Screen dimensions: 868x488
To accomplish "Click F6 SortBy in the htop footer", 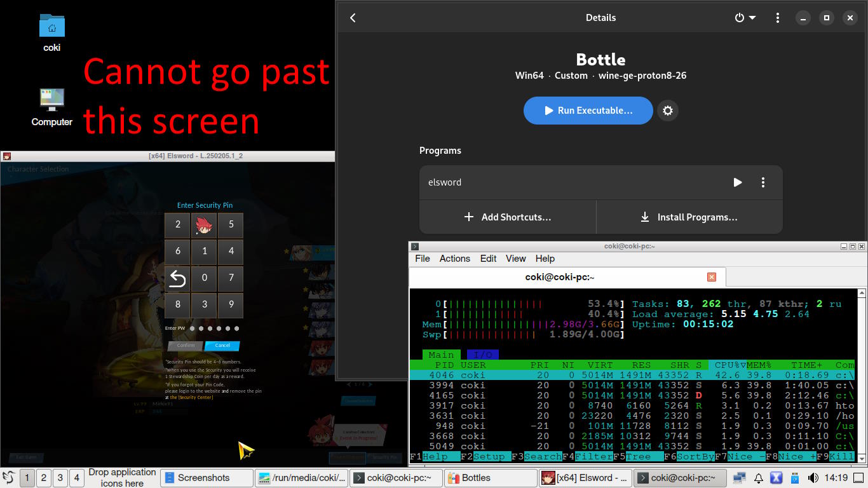I will [689, 456].
